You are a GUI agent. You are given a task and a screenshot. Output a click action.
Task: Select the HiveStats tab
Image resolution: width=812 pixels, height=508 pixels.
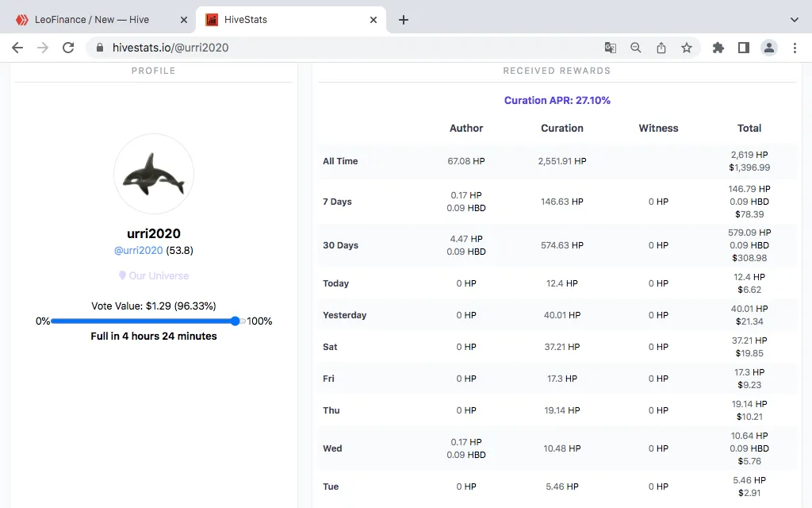coord(291,20)
